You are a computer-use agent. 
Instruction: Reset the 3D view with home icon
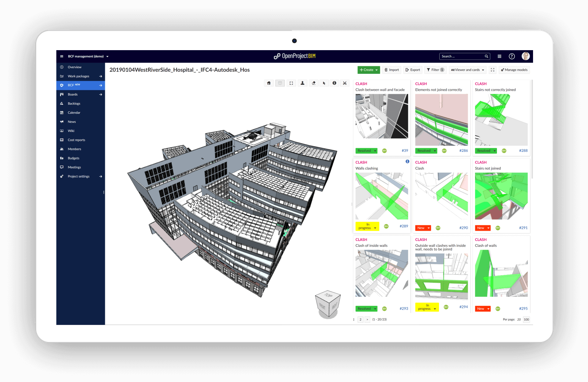269,83
